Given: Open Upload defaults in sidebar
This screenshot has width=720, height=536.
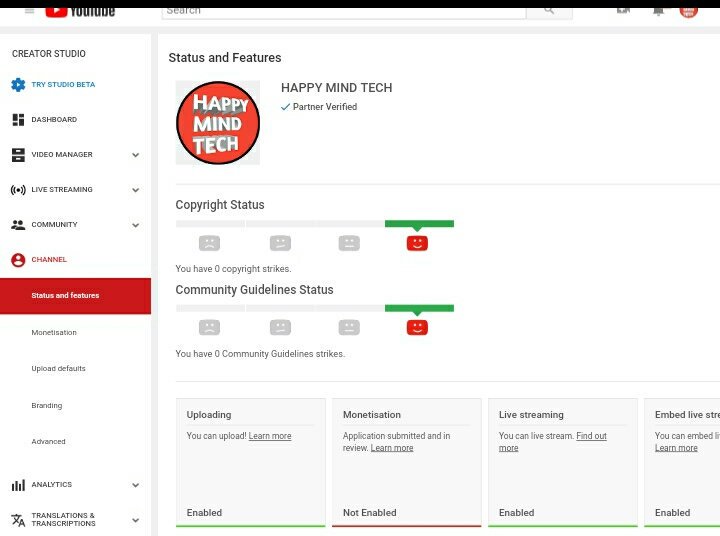Looking at the screenshot, I should pyautogui.click(x=58, y=368).
